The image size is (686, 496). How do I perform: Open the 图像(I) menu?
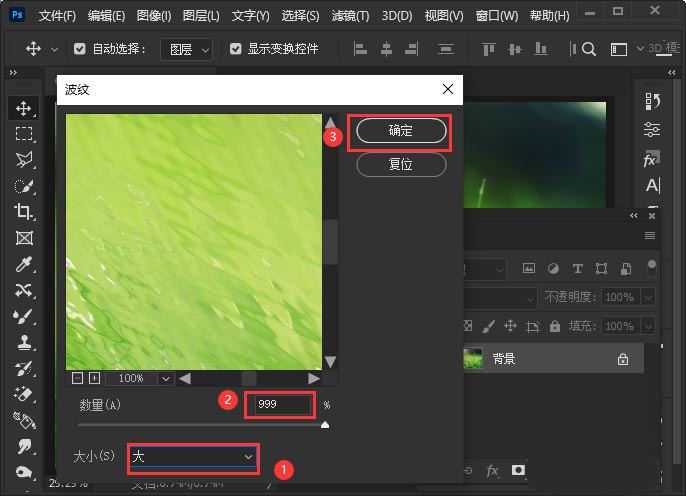(x=154, y=16)
